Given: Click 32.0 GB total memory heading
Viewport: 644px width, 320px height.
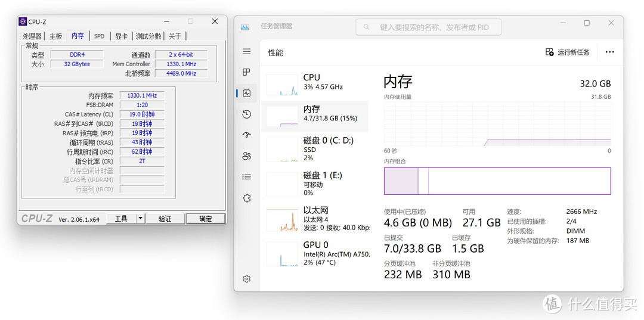Looking at the screenshot, I should coord(595,83).
